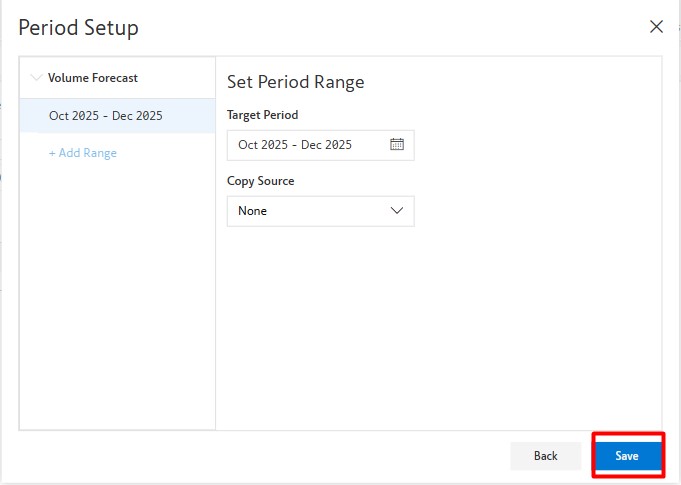Viewport: 681px width, 485px height.
Task: Click the Period Setup dialog title
Action: tap(79, 28)
